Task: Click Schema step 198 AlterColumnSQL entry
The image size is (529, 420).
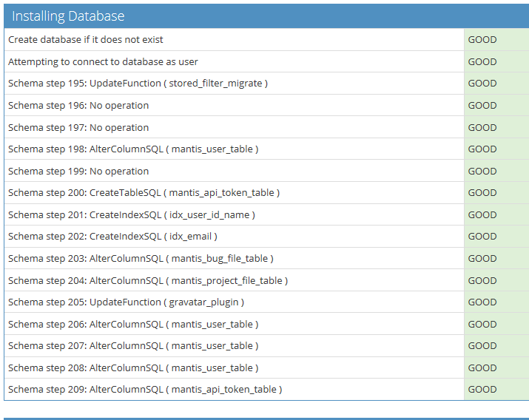Action: (133, 149)
